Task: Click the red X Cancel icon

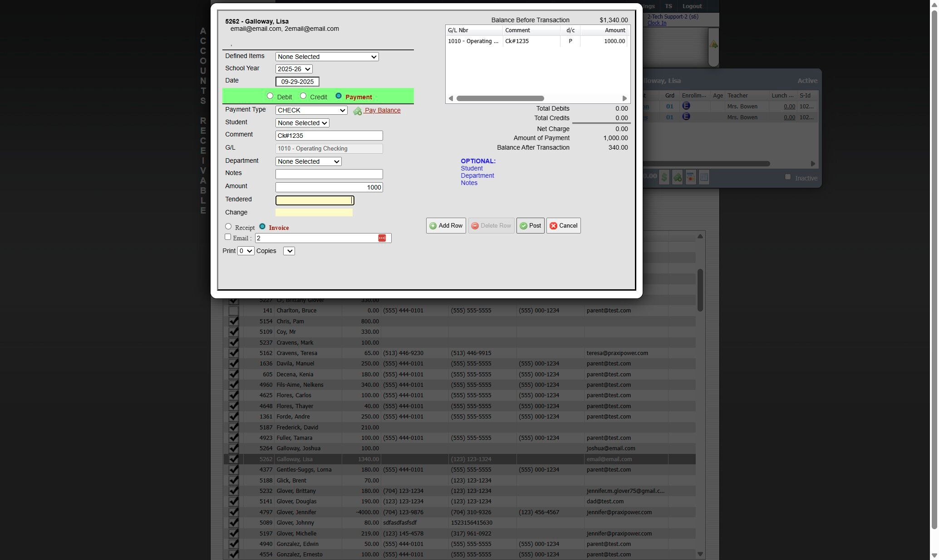Action: (553, 226)
